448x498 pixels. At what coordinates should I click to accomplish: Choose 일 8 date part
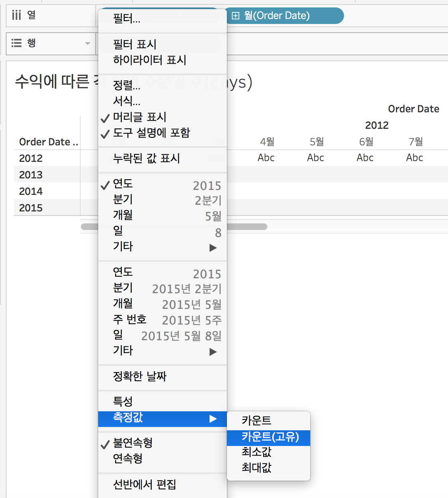pyautogui.click(x=163, y=231)
